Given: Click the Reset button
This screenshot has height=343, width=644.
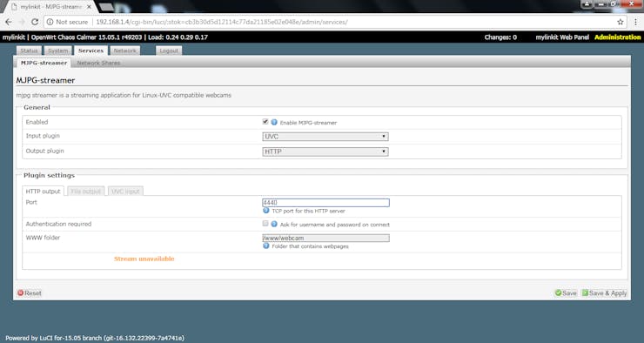Looking at the screenshot, I should (x=30, y=293).
